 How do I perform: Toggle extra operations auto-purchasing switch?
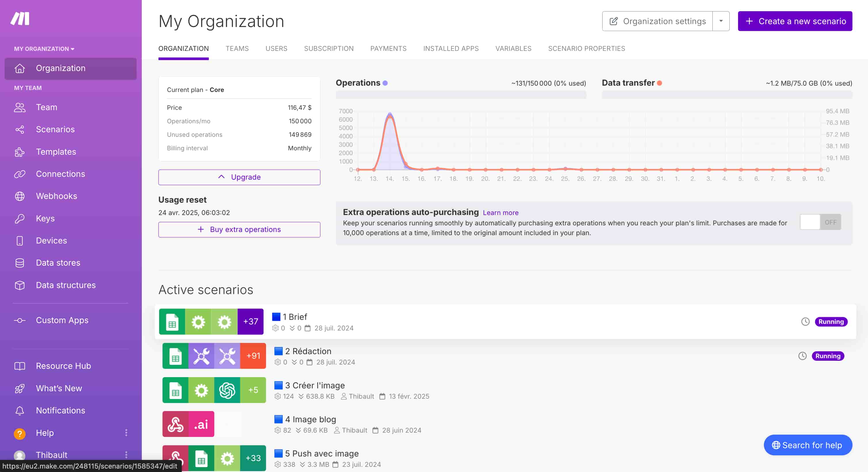(821, 222)
